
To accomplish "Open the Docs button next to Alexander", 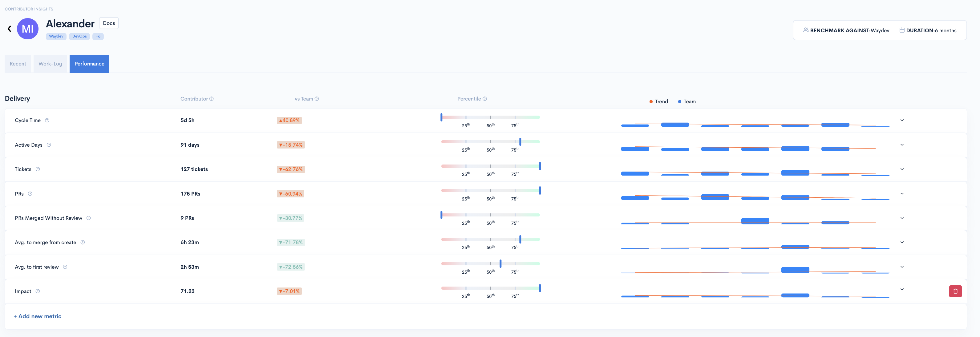I will click(x=109, y=23).
